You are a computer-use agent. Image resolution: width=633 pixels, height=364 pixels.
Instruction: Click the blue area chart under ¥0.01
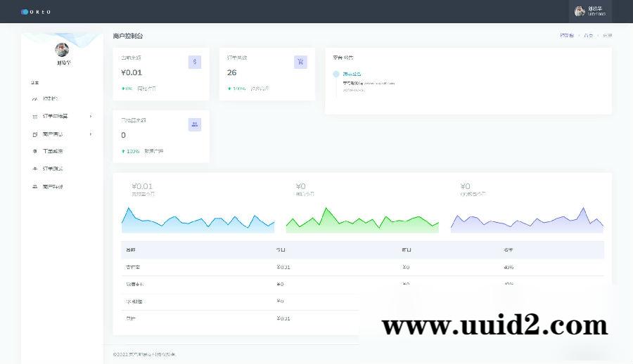click(198, 221)
